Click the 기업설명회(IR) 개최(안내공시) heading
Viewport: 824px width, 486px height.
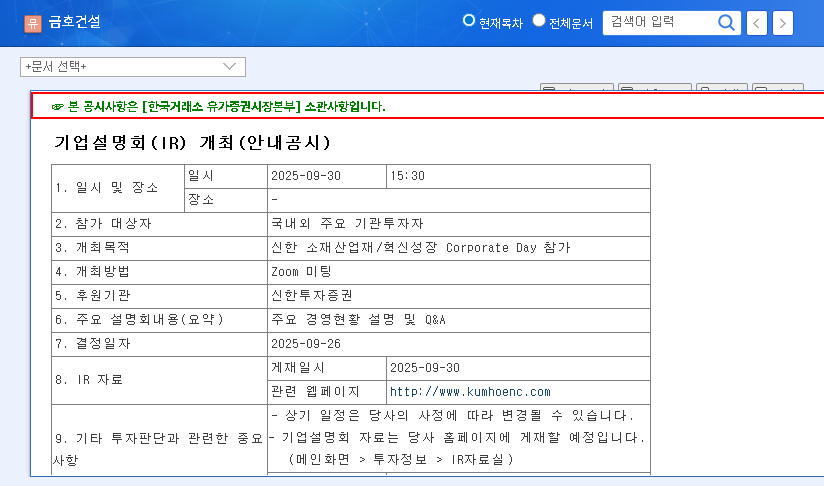point(192,142)
